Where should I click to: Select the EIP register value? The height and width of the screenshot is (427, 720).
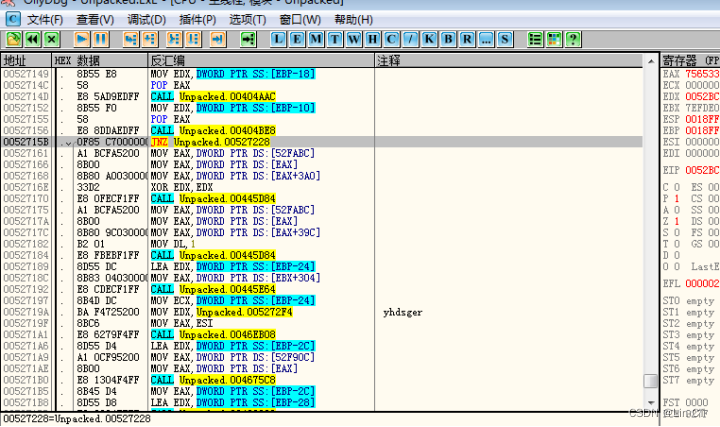702,170
